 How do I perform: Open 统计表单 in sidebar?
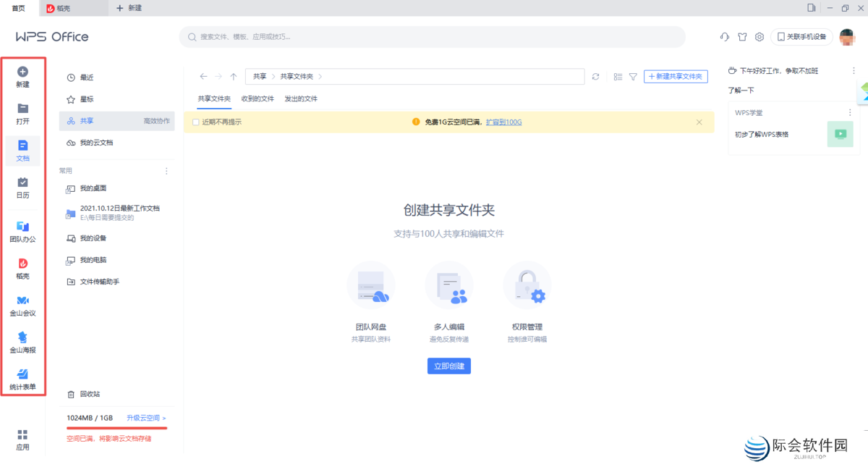coord(22,374)
